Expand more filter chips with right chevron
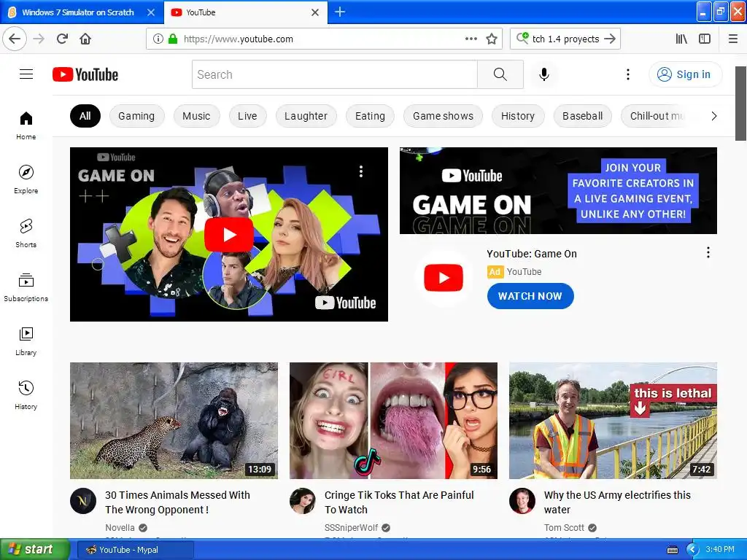 713,116
